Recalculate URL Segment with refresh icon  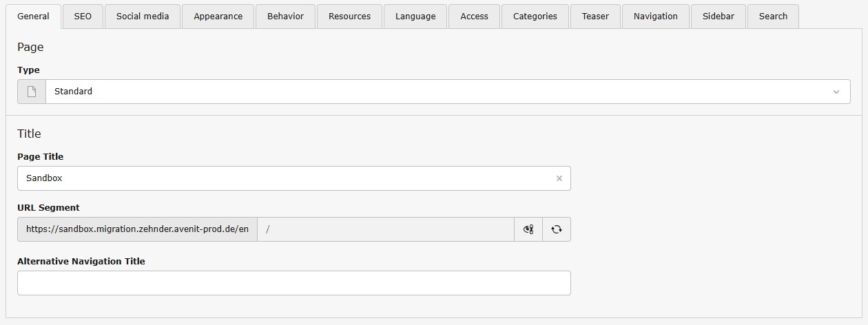coord(557,229)
